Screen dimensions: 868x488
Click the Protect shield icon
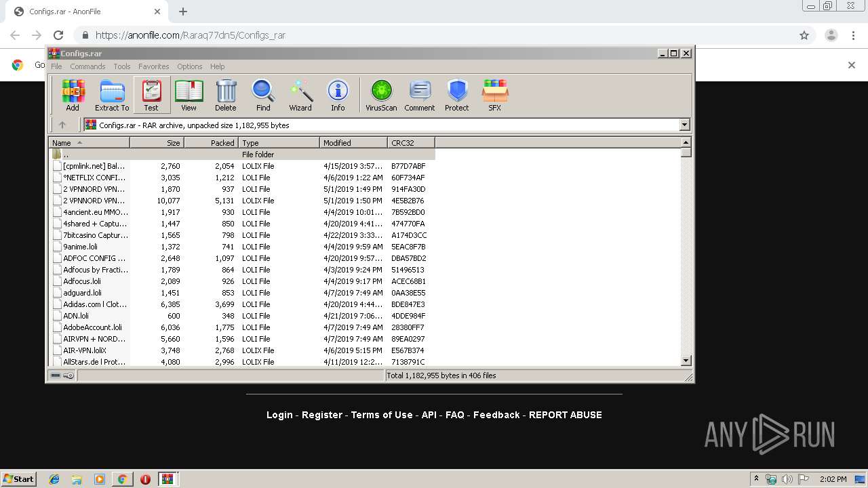(457, 95)
